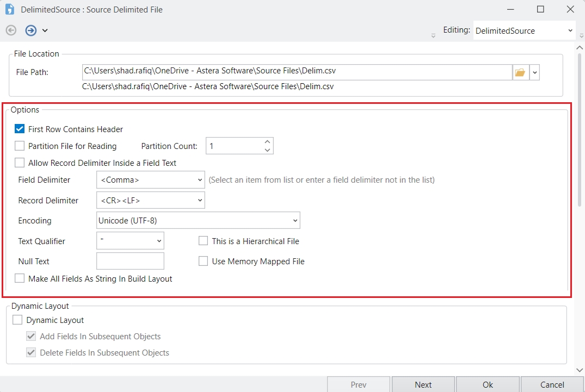Uncheck First Row Contains Header

[x=20, y=129]
